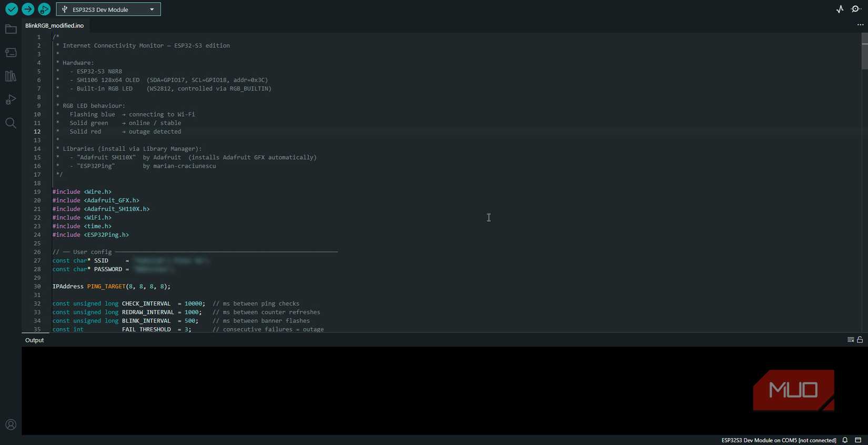Image resolution: width=868 pixels, height=445 pixels.
Task: Open the Search sidebar panel
Action: click(11, 123)
